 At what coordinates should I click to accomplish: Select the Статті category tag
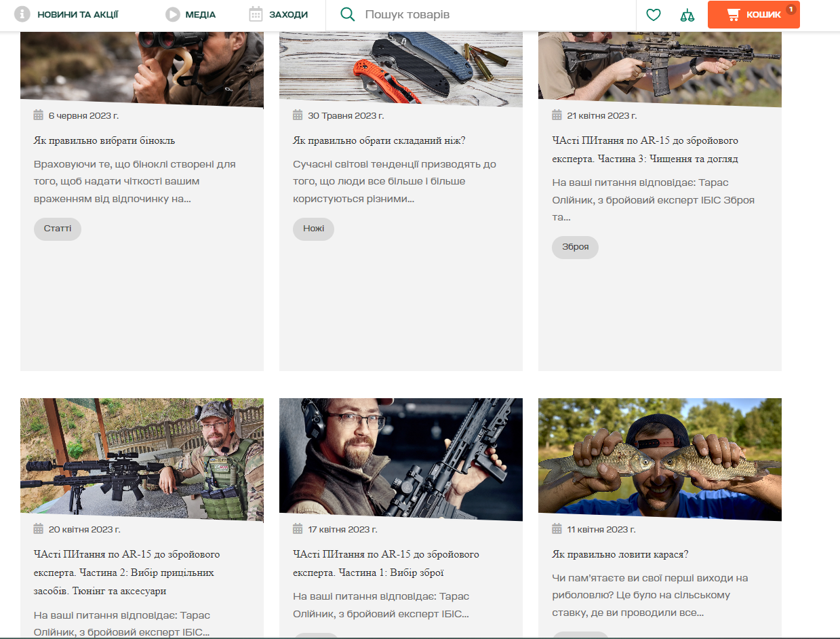tap(58, 229)
